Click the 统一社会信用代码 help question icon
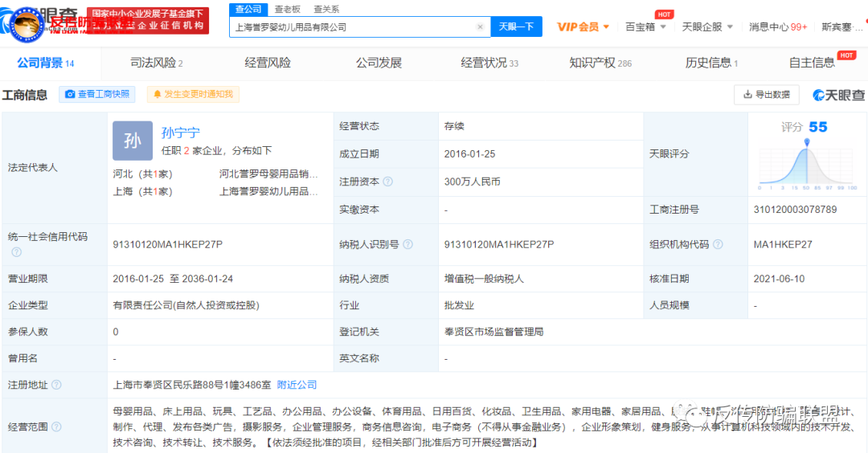The height and width of the screenshot is (453, 868). coord(17,252)
